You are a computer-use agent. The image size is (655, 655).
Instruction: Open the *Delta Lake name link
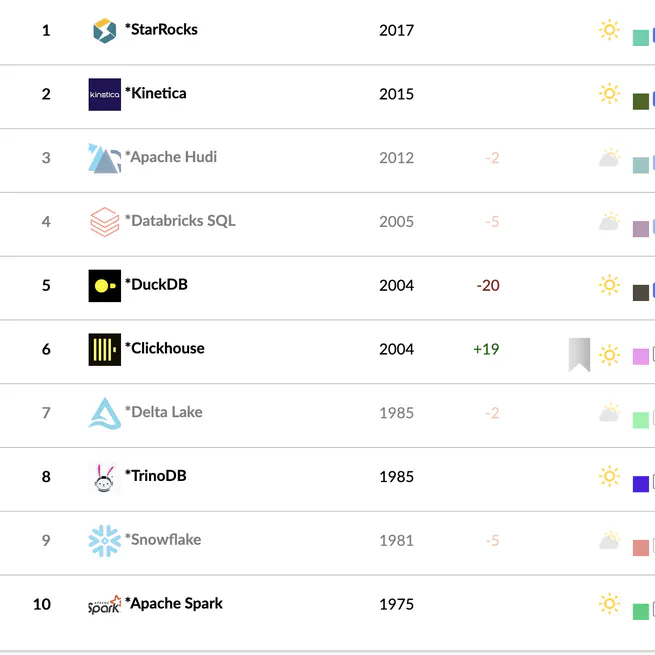pos(163,412)
